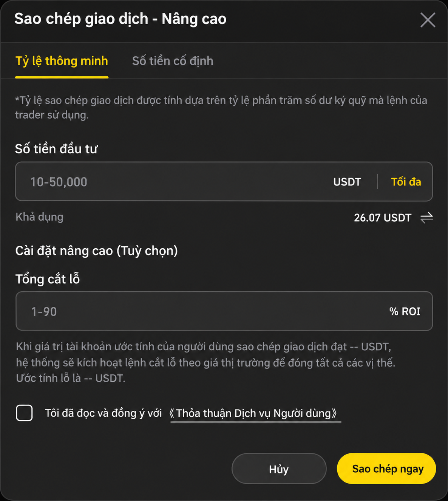The width and height of the screenshot is (448, 501).
Task: Click the dialog title Sao chép giao dịch - Nâng cao
Action: 120,19
